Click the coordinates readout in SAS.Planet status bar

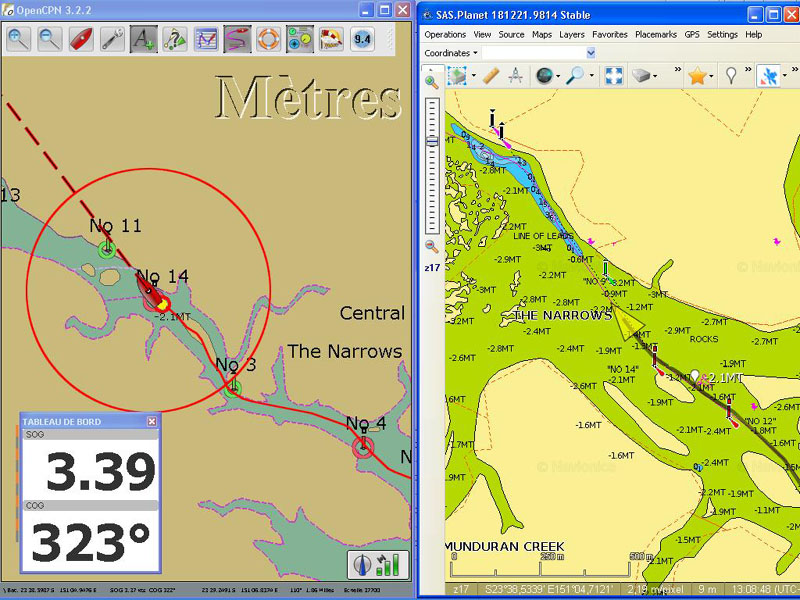coord(551,589)
